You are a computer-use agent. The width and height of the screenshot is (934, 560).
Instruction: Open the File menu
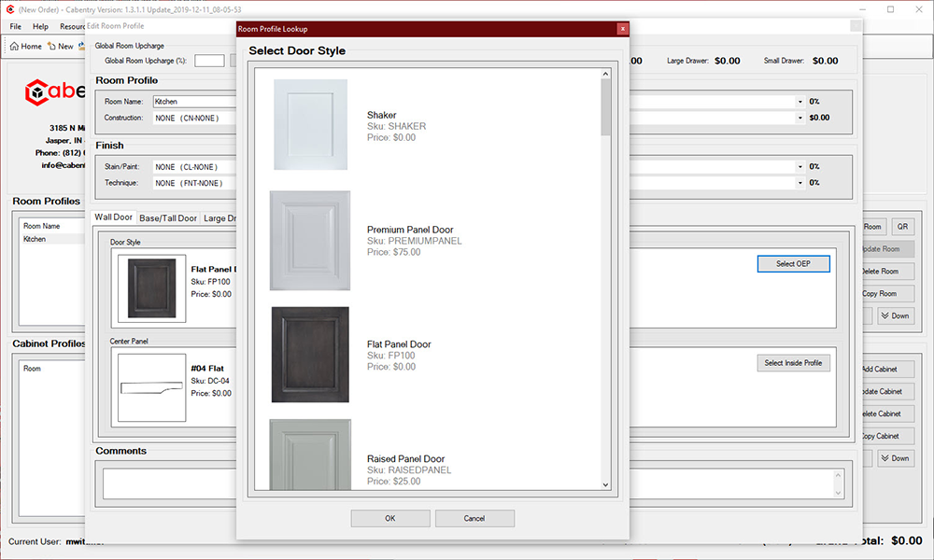click(16, 26)
